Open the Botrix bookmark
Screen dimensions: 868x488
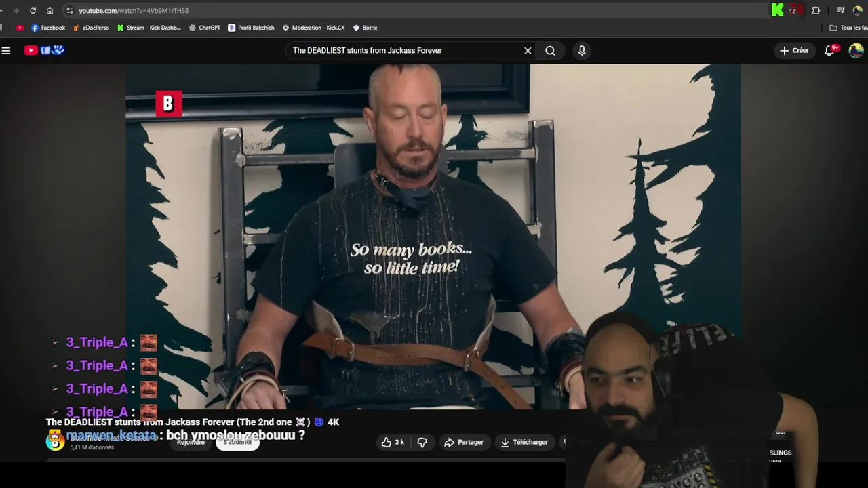pos(366,28)
